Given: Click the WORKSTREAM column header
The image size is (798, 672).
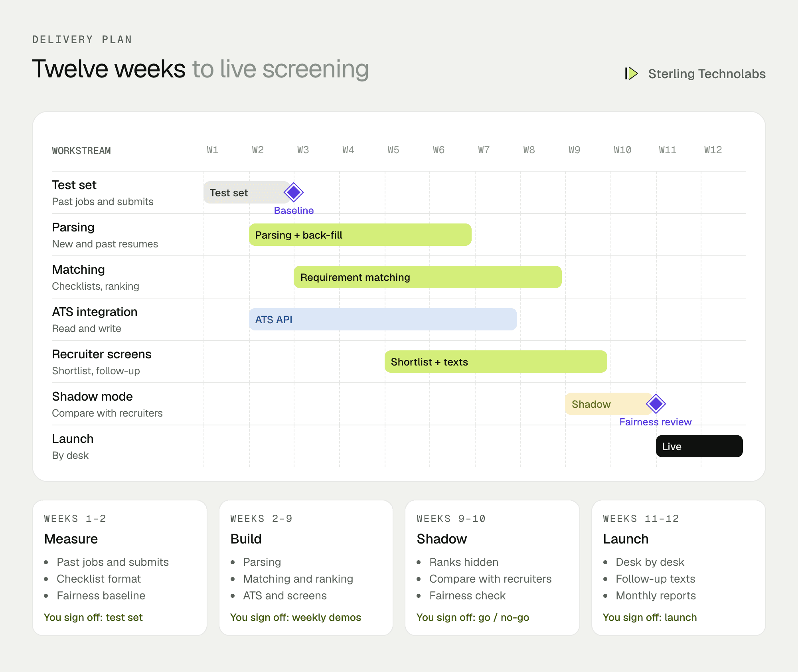Looking at the screenshot, I should pyautogui.click(x=81, y=151).
